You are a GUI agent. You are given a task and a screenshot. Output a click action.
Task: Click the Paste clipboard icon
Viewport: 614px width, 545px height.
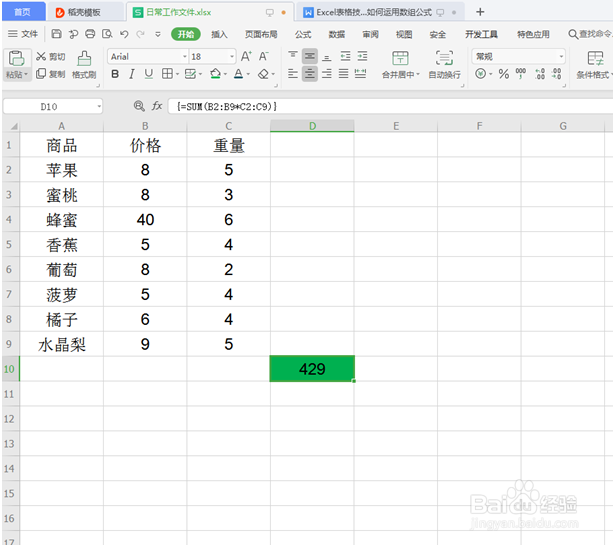(x=16, y=58)
